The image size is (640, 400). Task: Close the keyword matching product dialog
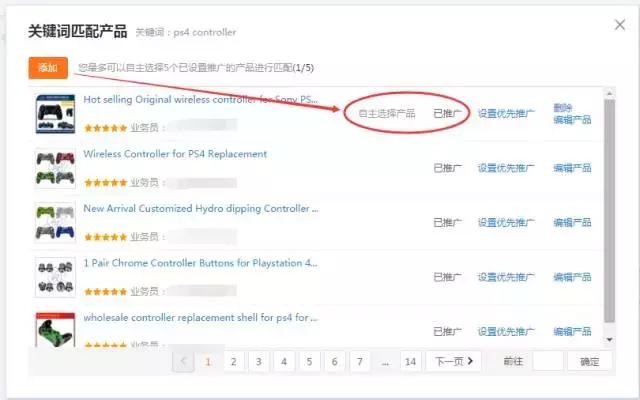pyautogui.click(x=619, y=26)
